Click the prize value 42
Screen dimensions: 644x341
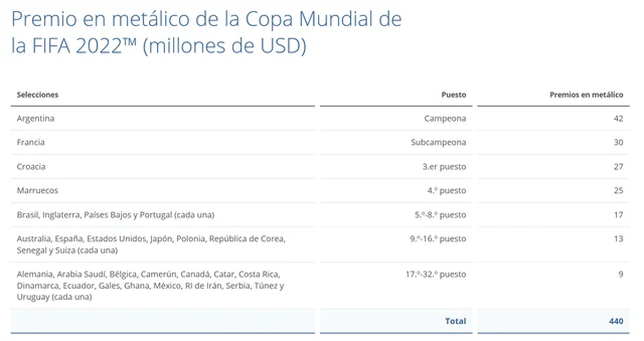[x=618, y=118]
